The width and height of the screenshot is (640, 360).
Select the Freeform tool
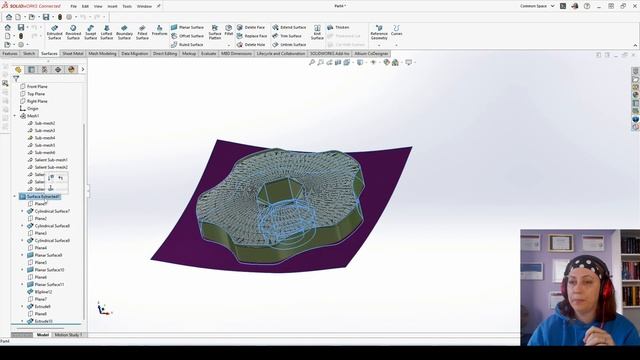click(159, 31)
